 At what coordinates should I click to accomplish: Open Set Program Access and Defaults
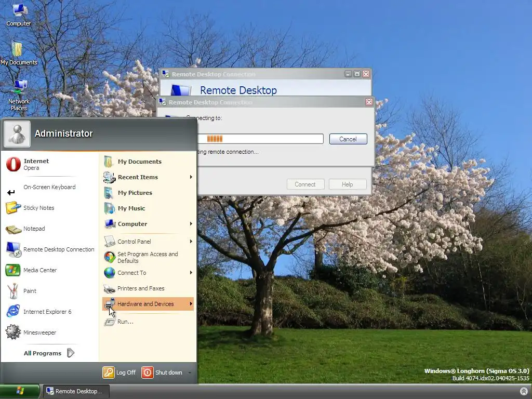pyautogui.click(x=148, y=257)
